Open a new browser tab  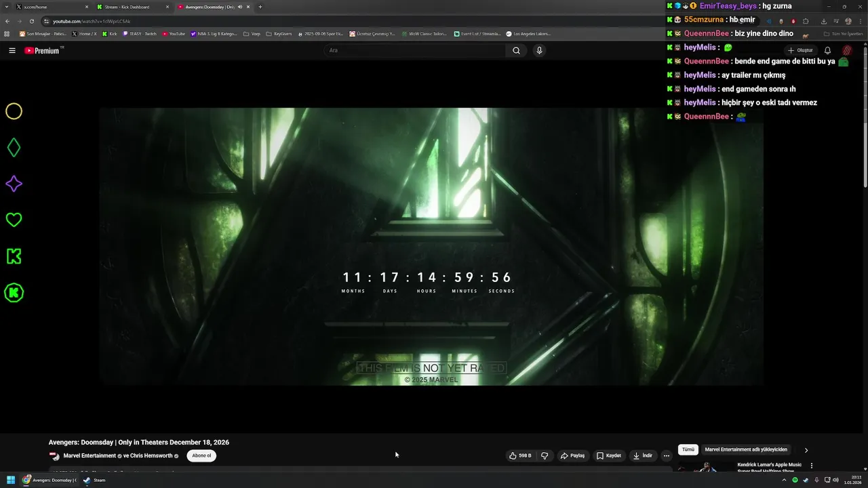(x=260, y=7)
